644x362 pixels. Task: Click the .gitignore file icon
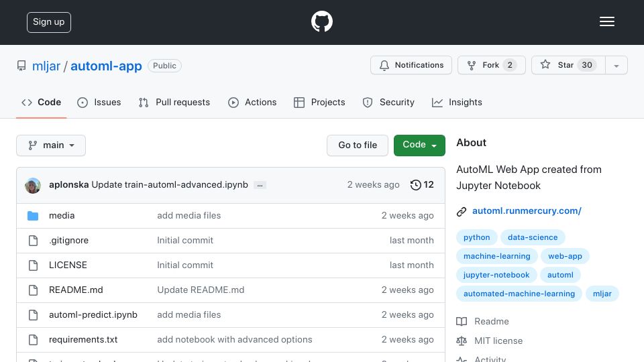coord(34,241)
